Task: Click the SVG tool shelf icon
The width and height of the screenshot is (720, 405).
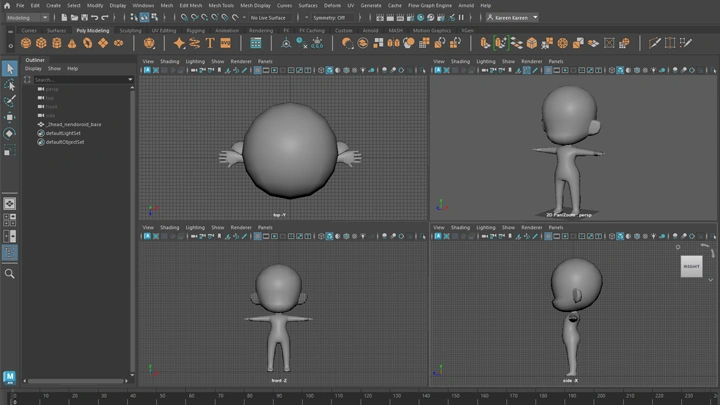Action: pos(226,43)
